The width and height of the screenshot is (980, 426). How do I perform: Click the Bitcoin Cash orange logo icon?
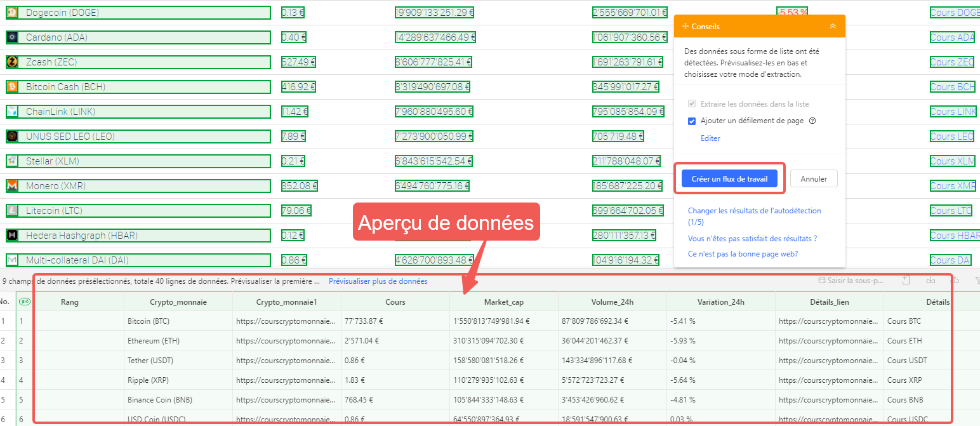tap(11, 87)
